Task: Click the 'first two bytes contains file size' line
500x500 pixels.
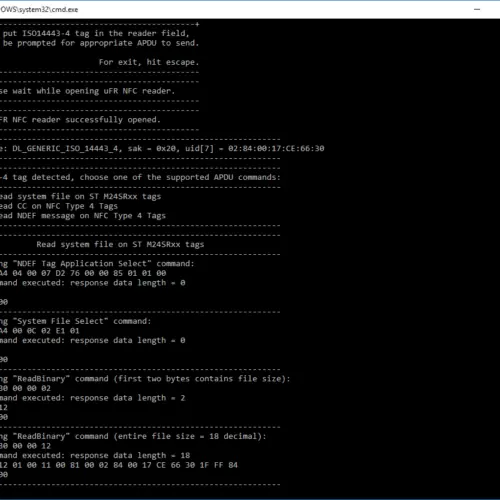Action: click(145, 379)
